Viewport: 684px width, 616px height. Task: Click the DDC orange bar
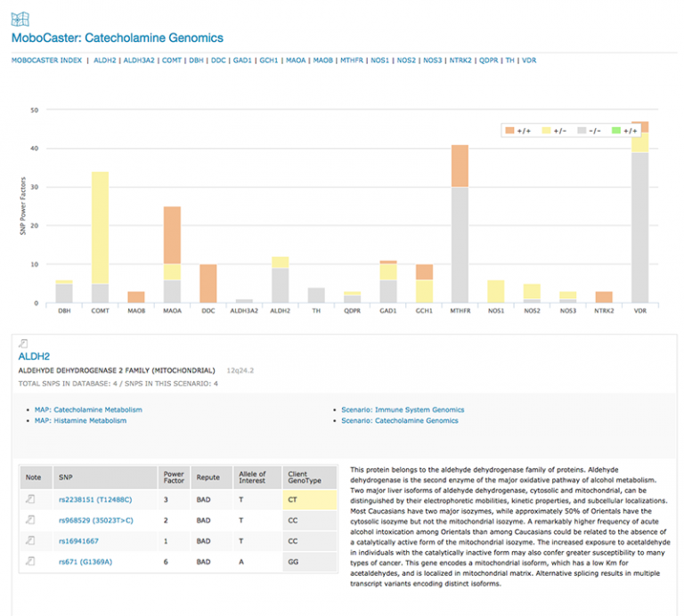tap(208, 283)
